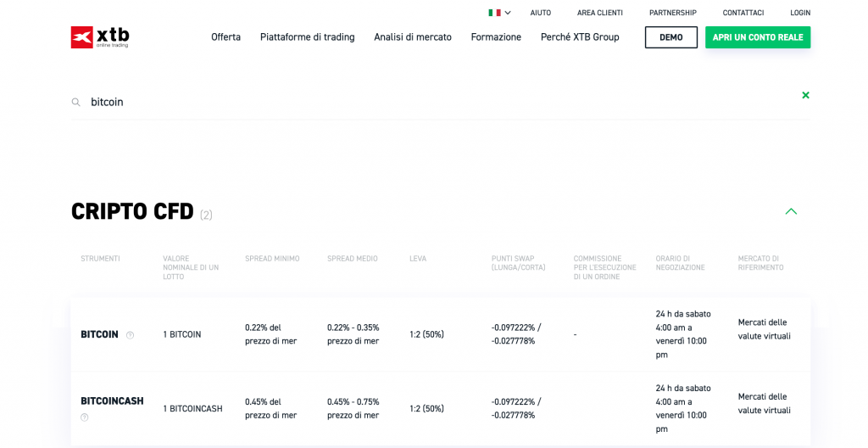Click the Italian flag icon
Image resolution: width=868 pixels, height=448 pixels.
coord(494,13)
